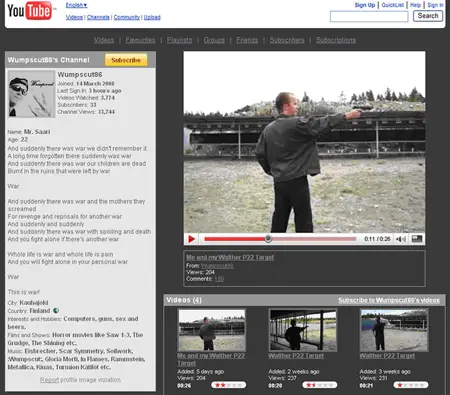Open 'Me and my Walther P22 Target' list title
450x395 pixels.
[x=211, y=359]
